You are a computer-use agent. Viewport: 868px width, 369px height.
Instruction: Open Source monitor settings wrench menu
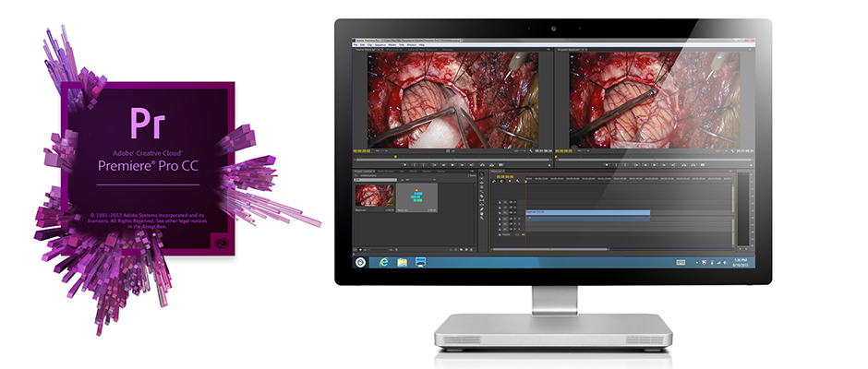coord(531,151)
